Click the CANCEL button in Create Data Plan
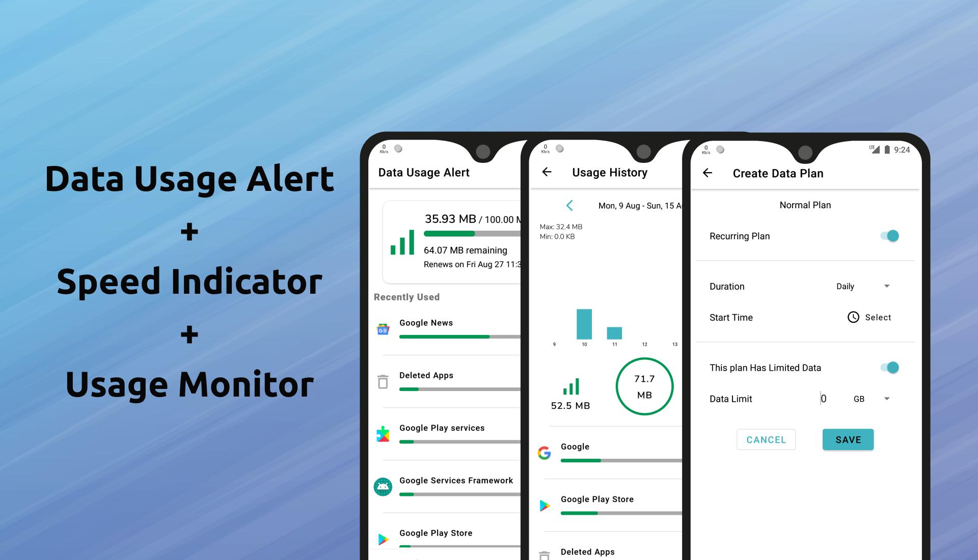Image resolution: width=978 pixels, height=560 pixels. coord(766,440)
